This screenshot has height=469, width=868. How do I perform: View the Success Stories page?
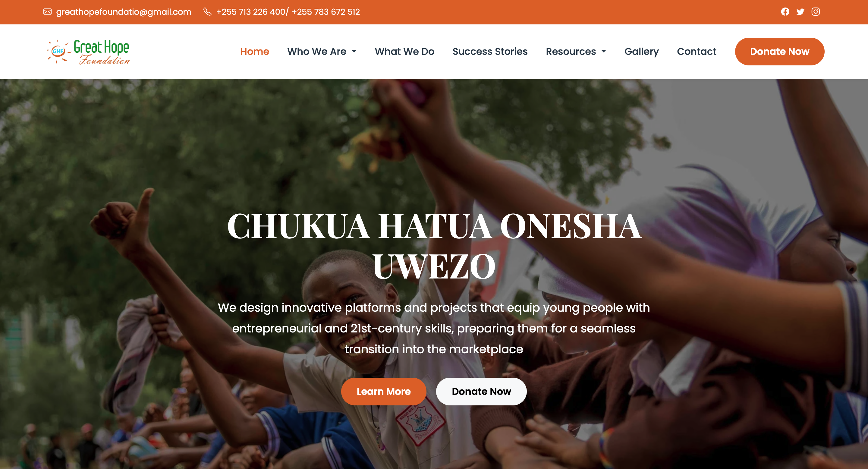[x=490, y=52]
